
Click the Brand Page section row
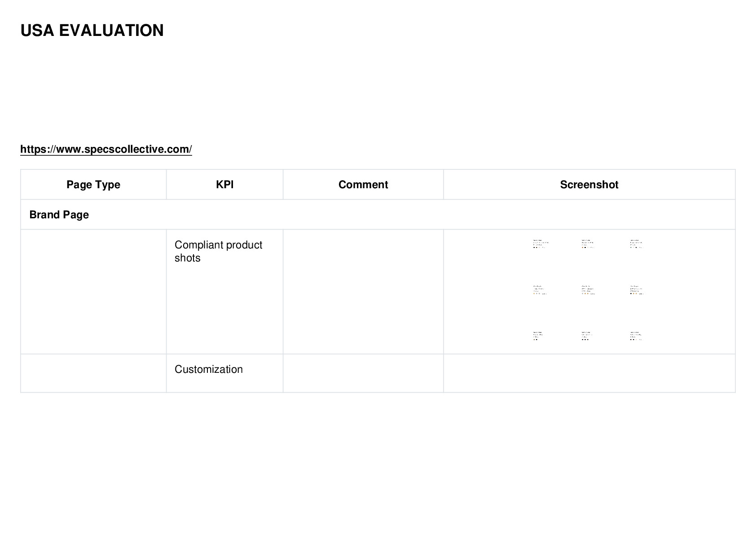point(378,215)
